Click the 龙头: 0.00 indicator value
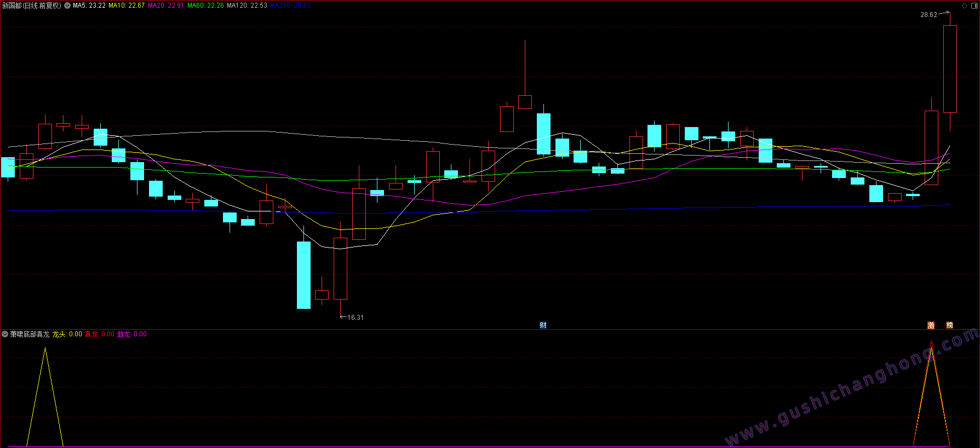The image size is (980, 448). click(67, 334)
